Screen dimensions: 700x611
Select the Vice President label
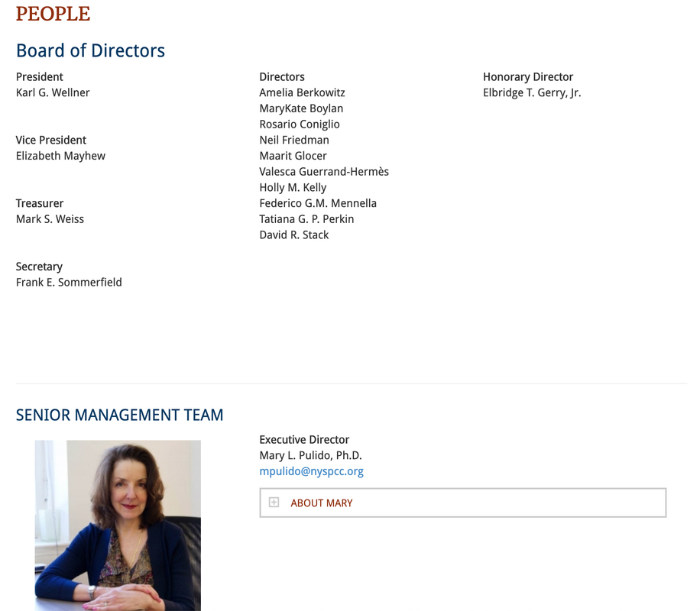click(51, 140)
